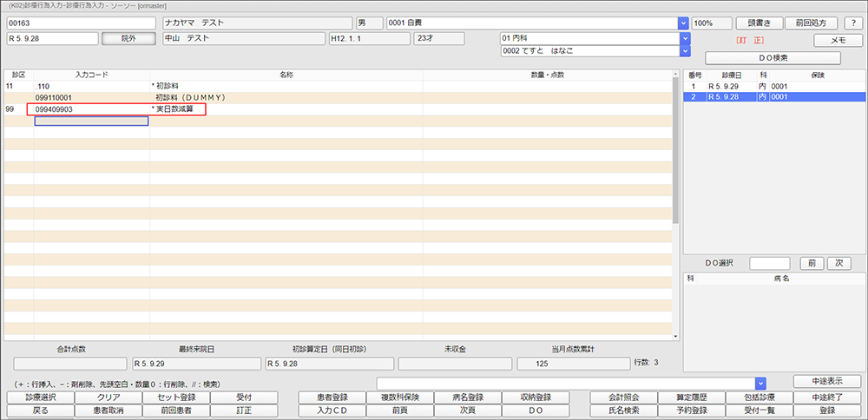Click the 戻る back button
Image resolution: width=868 pixels, height=420 pixels.
click(x=39, y=410)
